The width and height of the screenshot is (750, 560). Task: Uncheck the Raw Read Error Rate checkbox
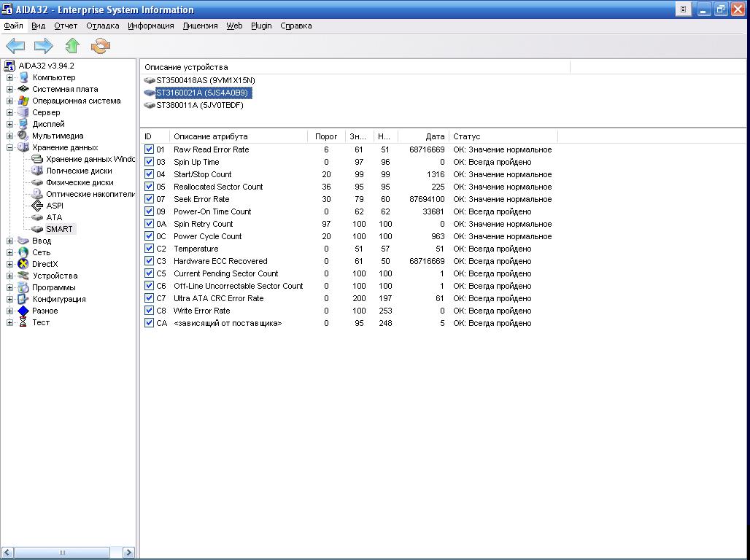point(150,149)
